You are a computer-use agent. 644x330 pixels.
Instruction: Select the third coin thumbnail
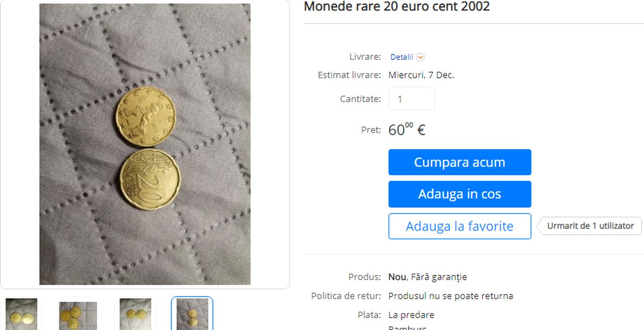coord(135,314)
